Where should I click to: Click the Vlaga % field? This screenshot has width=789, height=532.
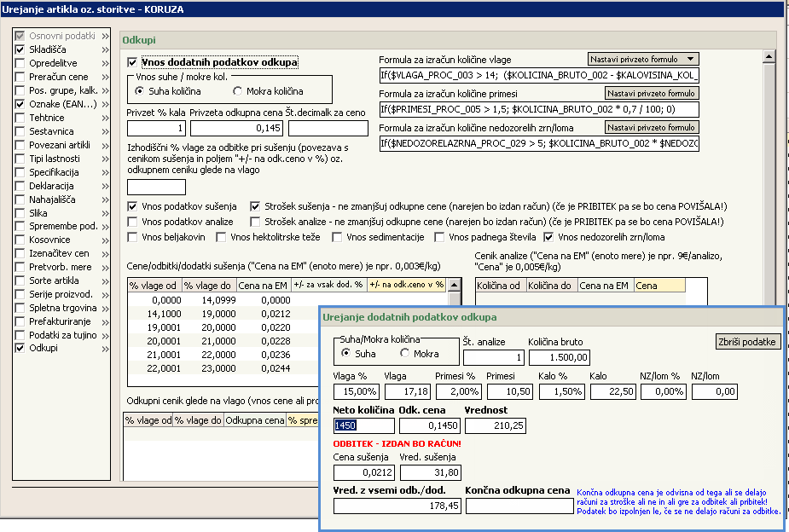357,391
